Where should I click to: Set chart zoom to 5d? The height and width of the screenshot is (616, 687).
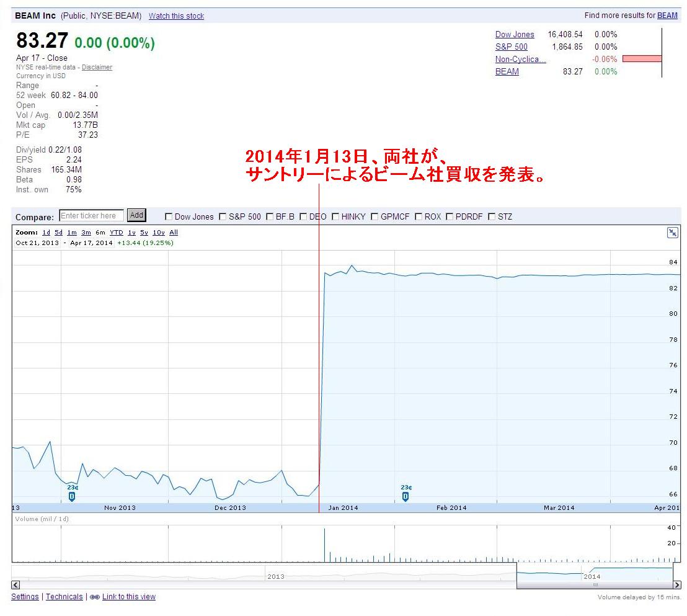pyautogui.click(x=59, y=233)
